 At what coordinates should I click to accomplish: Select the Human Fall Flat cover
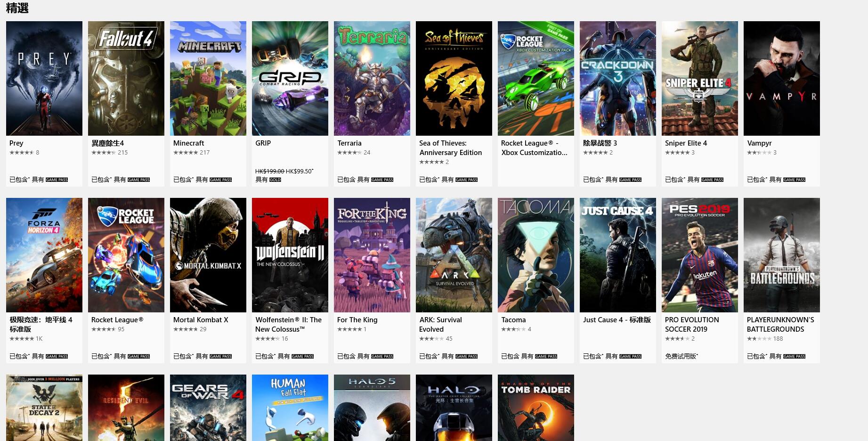click(290, 408)
